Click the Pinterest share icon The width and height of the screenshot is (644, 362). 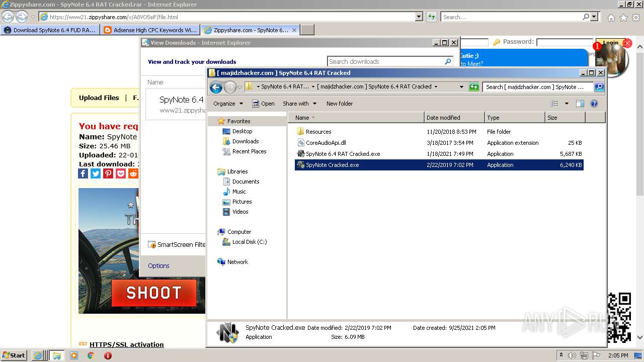pos(108,173)
